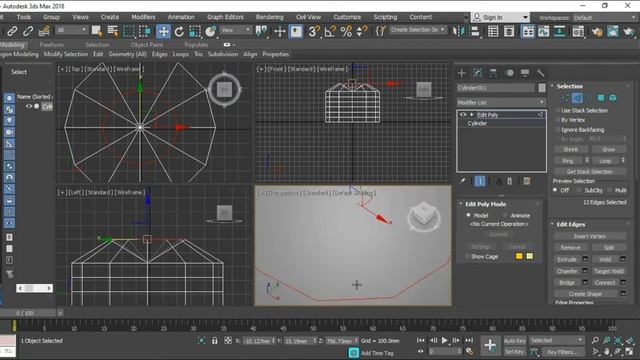
Task: Select Element sub-object level icon
Action: pos(613,98)
